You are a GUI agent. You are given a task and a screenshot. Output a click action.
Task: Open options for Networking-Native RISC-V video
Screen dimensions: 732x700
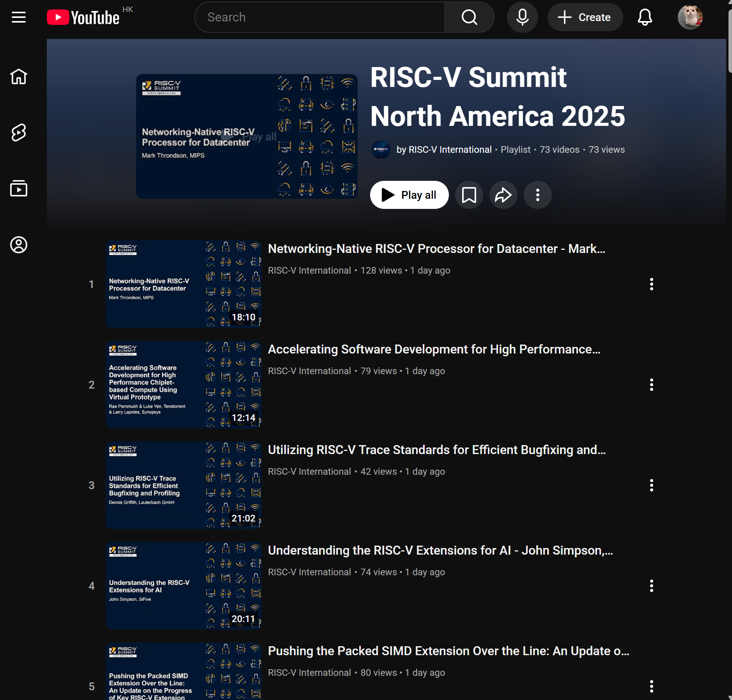pos(651,284)
